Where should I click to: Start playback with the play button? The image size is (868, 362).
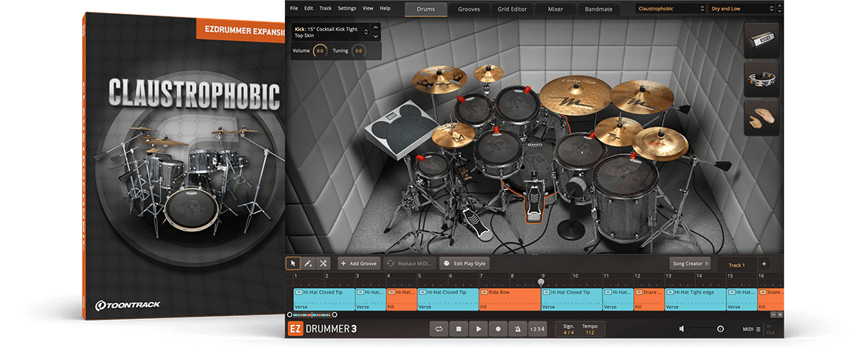pyautogui.click(x=479, y=329)
